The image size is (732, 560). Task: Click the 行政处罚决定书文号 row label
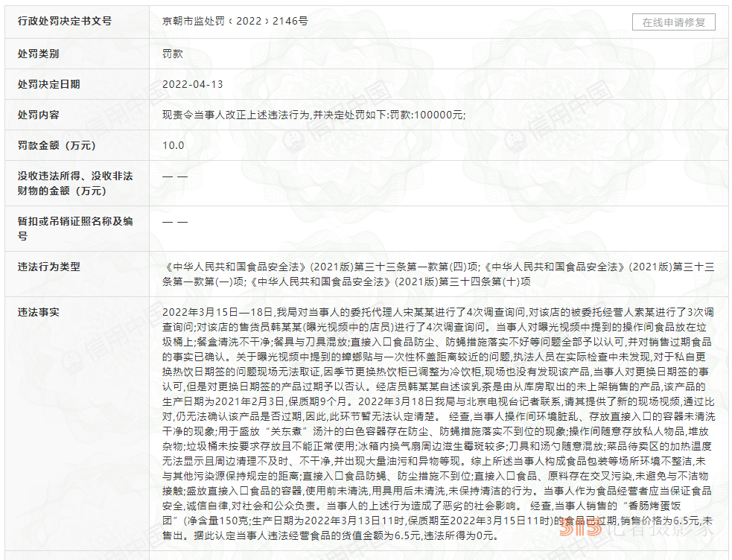(x=65, y=22)
